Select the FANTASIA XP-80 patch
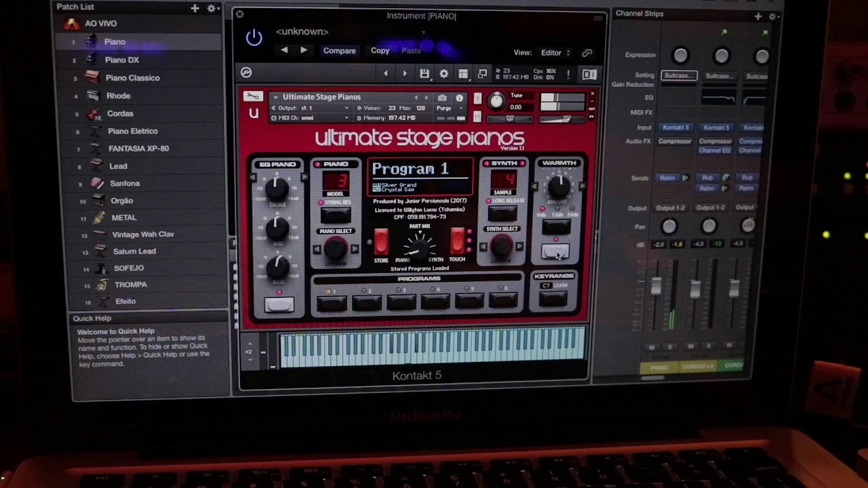The height and width of the screenshot is (488, 868). coord(139,148)
